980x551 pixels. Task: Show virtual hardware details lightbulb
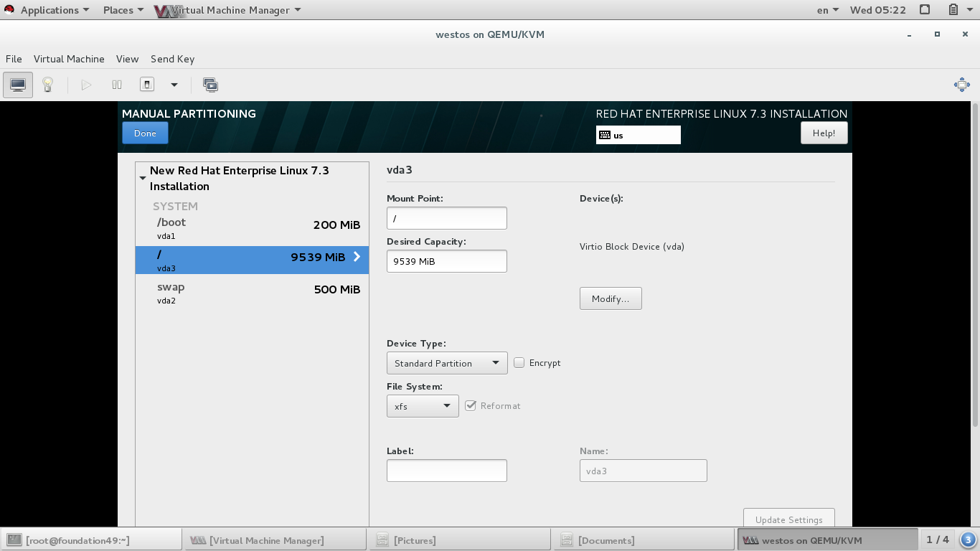(x=47, y=85)
